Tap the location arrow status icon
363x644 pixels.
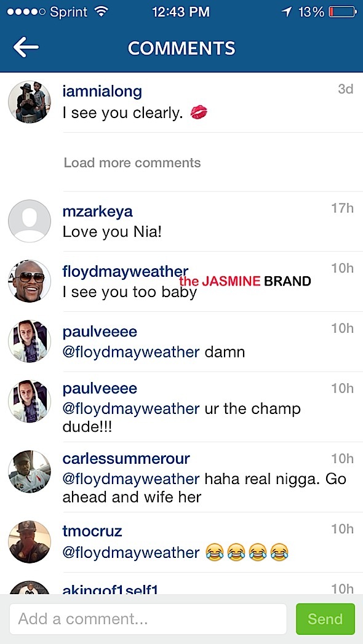pyautogui.click(x=287, y=12)
